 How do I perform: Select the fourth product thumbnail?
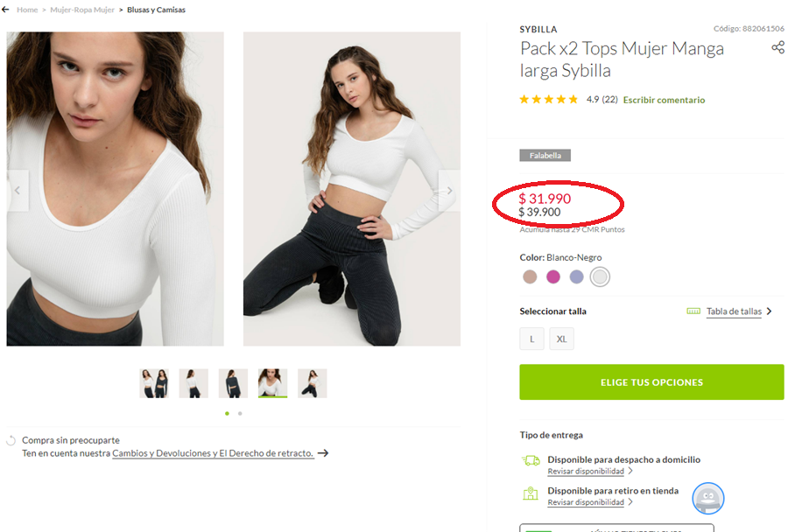coord(272,383)
